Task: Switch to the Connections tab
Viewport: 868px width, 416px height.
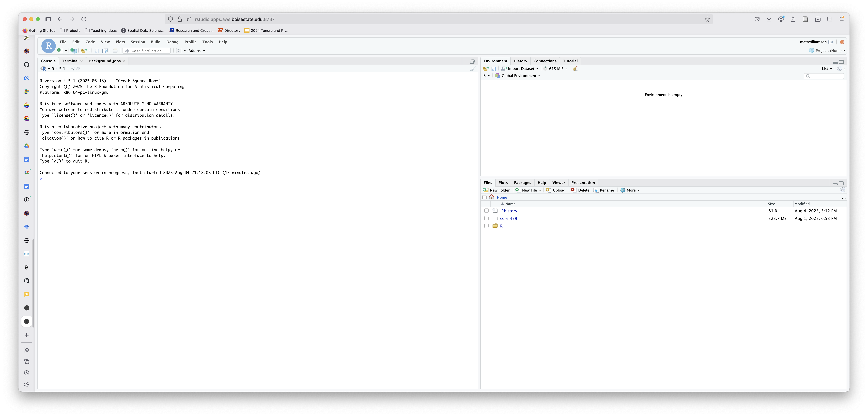Action: coord(544,61)
